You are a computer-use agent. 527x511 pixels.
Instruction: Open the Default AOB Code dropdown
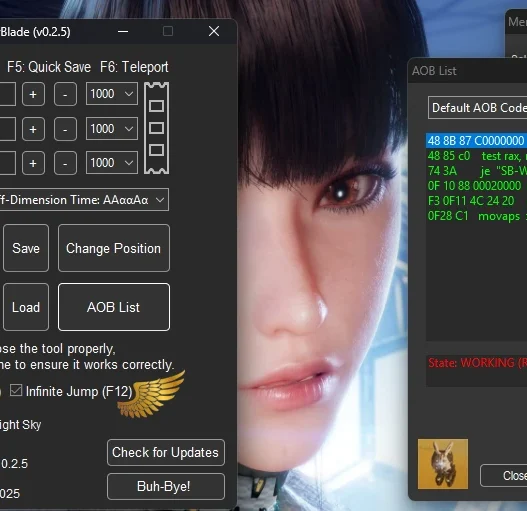click(x=477, y=108)
